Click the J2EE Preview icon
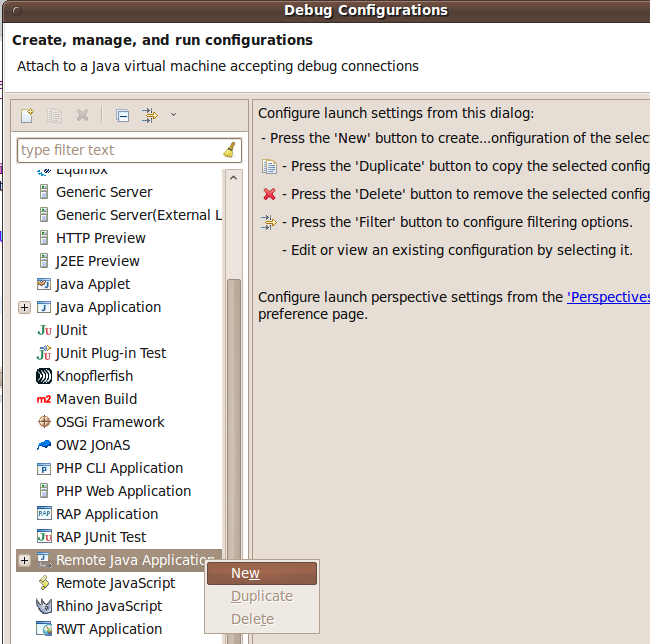Viewport: 650px width, 644px height. pyautogui.click(x=44, y=261)
